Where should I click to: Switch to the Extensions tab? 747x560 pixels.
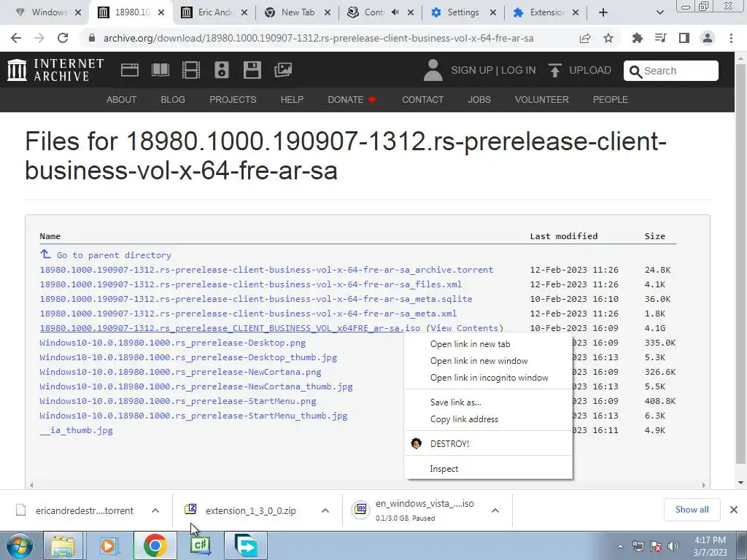click(546, 12)
